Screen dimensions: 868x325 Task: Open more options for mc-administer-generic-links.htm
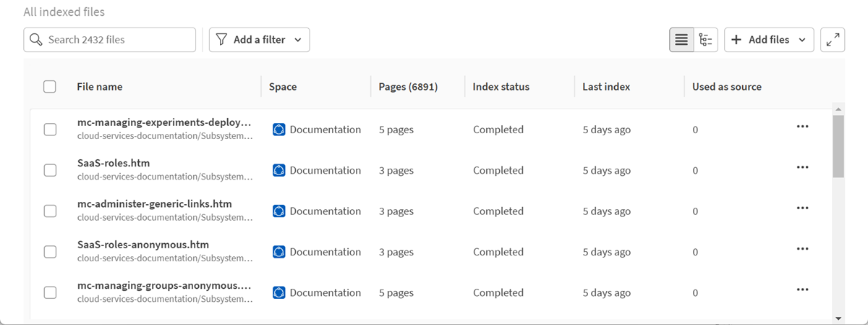point(801,208)
